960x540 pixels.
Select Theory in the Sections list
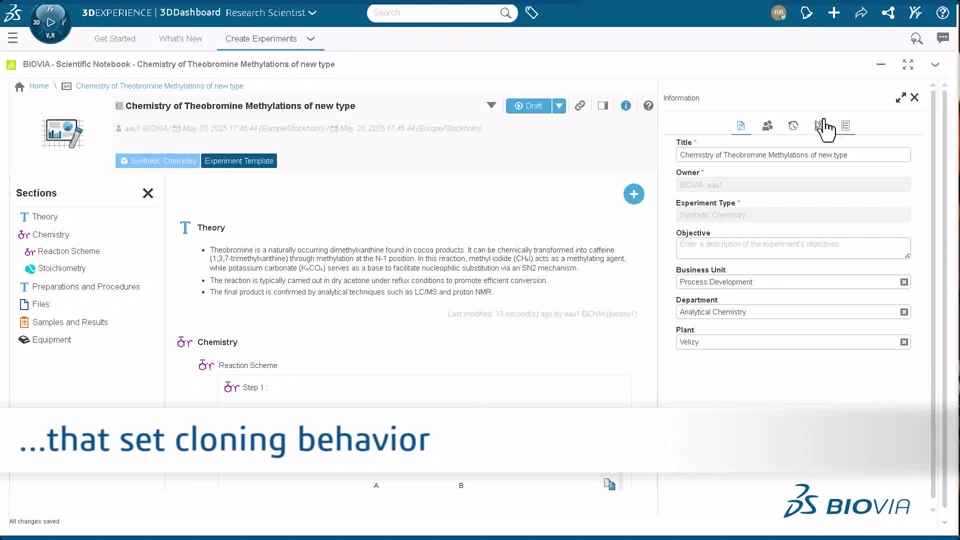[45, 217]
